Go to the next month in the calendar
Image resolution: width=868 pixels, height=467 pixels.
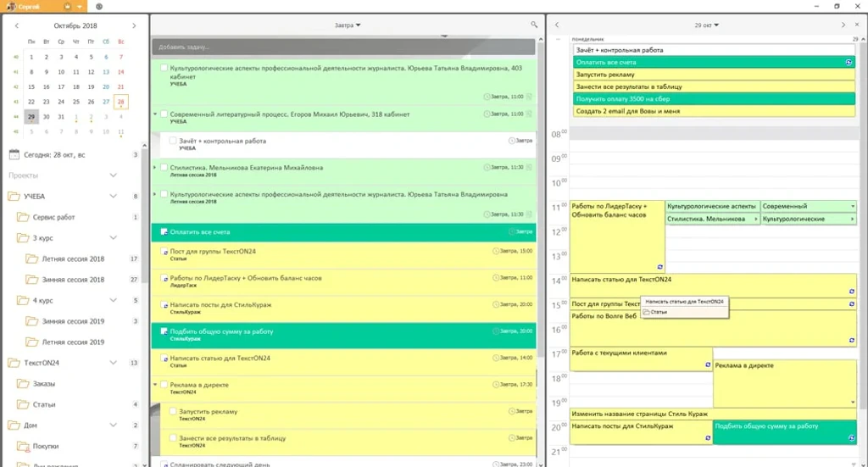[x=134, y=25]
